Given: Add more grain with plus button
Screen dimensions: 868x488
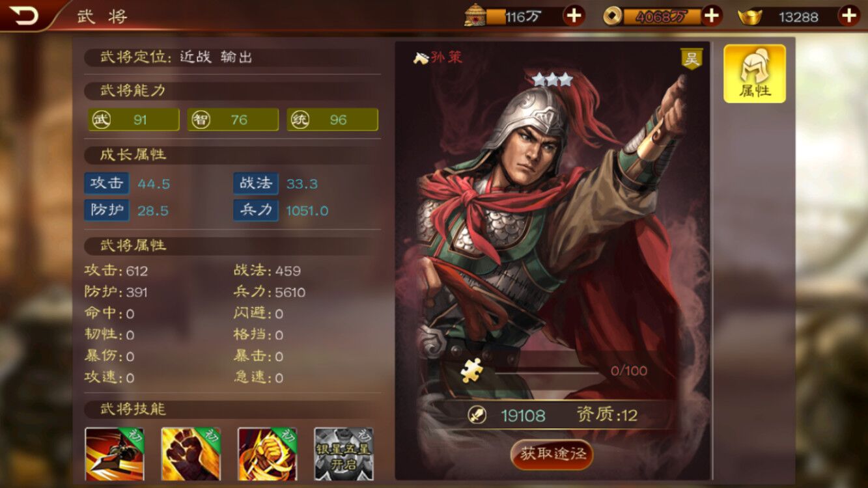Looking at the screenshot, I should pos(574,15).
